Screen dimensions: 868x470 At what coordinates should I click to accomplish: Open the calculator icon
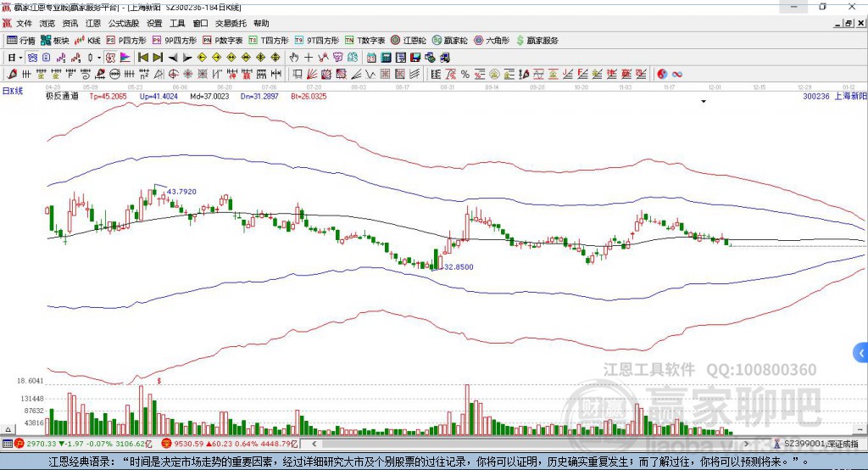point(387,58)
